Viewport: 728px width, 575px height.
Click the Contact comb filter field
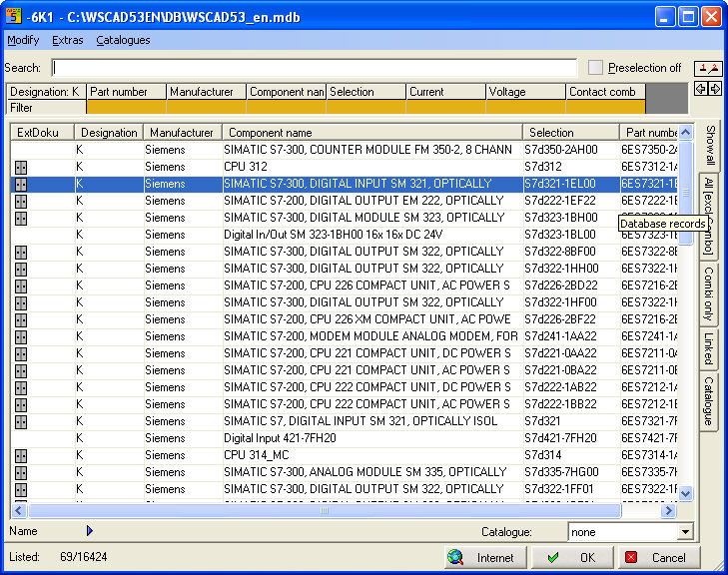click(605, 107)
